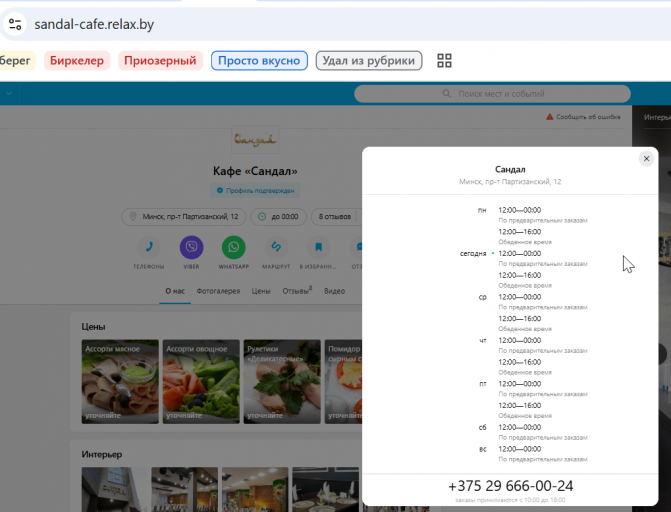Screen dimensions: 671x512
Task: Switch to the Цены tab
Action: [261, 291]
